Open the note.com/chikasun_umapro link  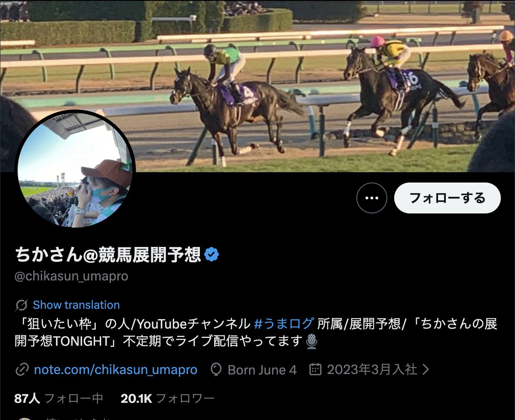click(x=116, y=369)
